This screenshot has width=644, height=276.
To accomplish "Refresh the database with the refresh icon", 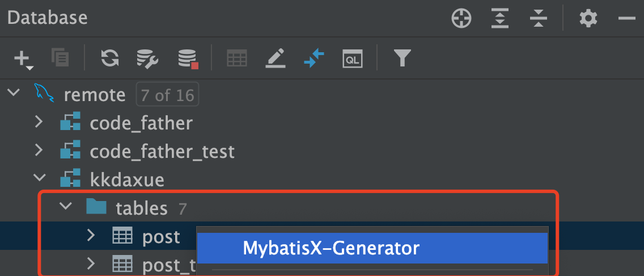I will pos(110,58).
